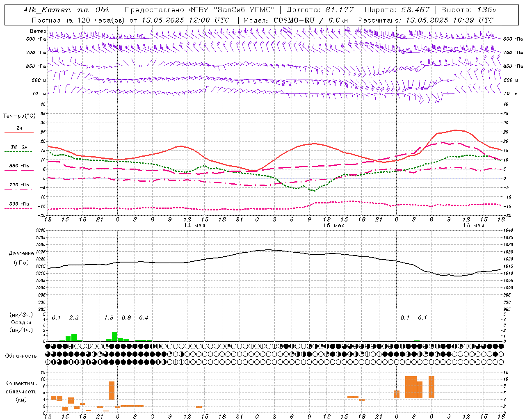Click the (гПа) unit label under Давление
The height and width of the screenshot is (420, 525).
pyautogui.click(x=21, y=263)
